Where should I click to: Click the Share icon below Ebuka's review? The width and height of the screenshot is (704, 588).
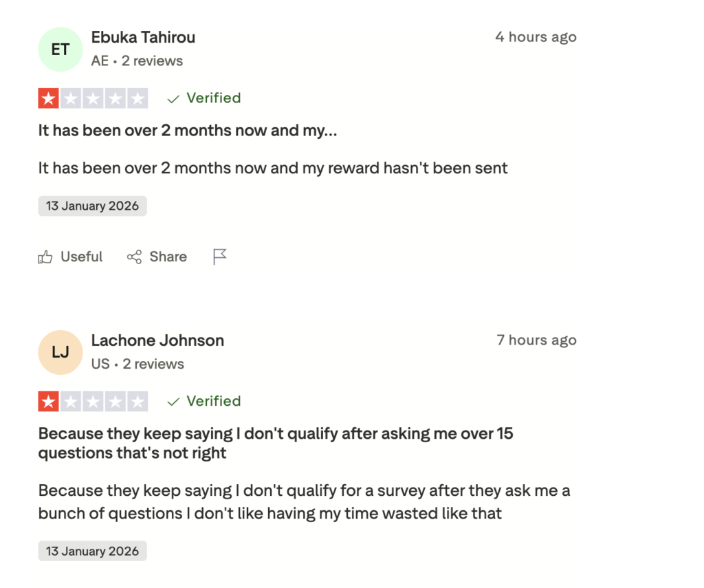point(135,257)
